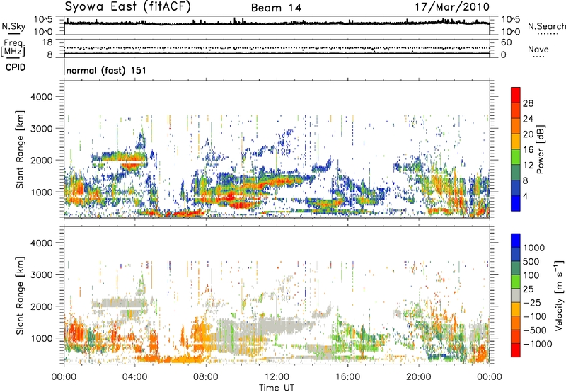Click the gray band of velocity colorbar
The image size is (566, 392).
coord(516,295)
